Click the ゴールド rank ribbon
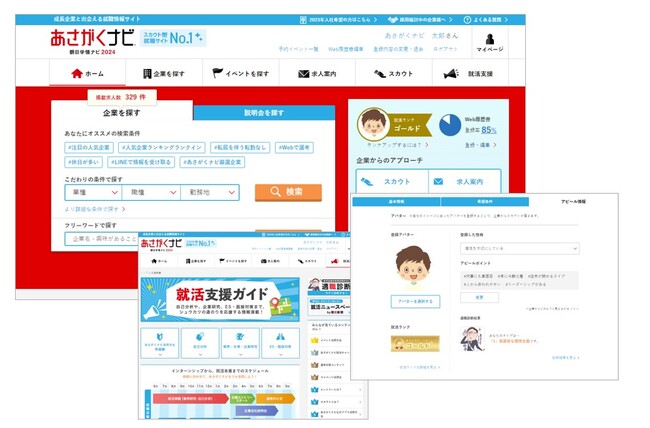650x428 pixels. click(x=410, y=125)
